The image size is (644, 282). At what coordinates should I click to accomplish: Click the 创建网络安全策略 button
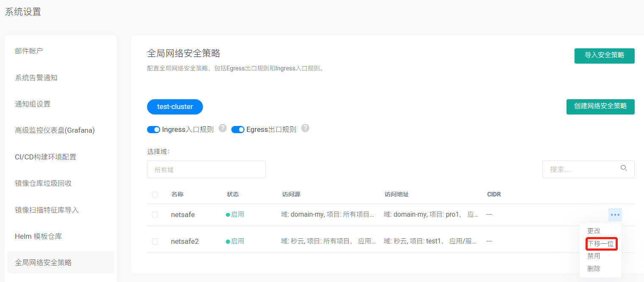pyautogui.click(x=600, y=106)
